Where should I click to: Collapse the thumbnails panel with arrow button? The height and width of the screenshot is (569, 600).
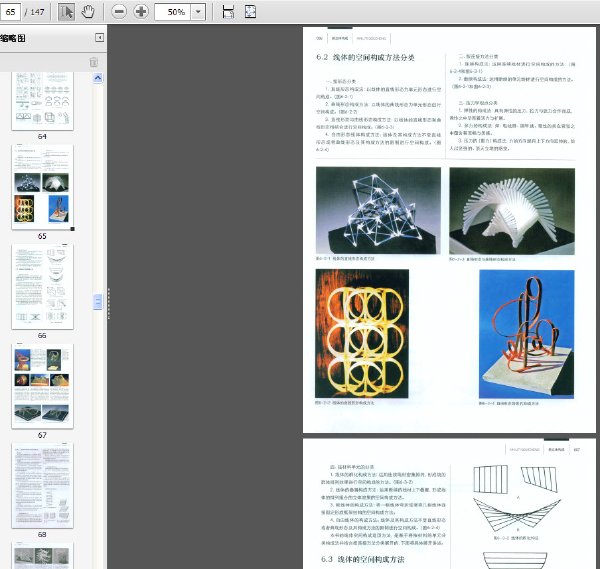click(x=99, y=37)
